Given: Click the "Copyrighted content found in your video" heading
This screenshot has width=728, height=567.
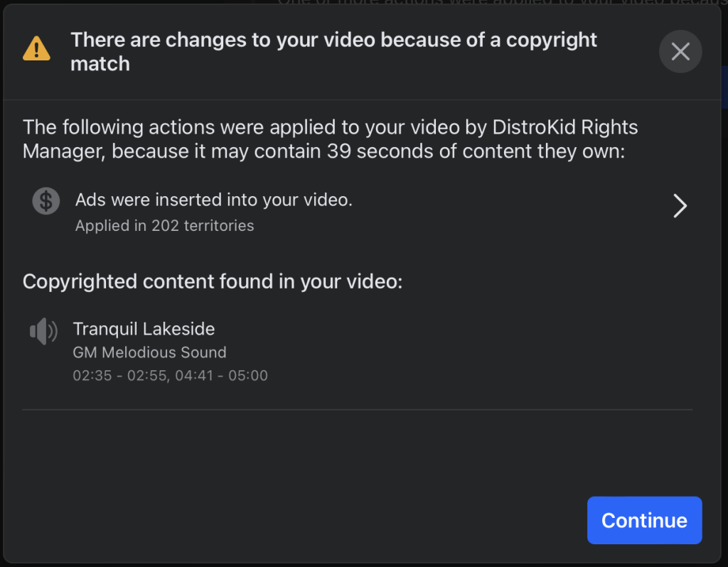Looking at the screenshot, I should point(213,281).
